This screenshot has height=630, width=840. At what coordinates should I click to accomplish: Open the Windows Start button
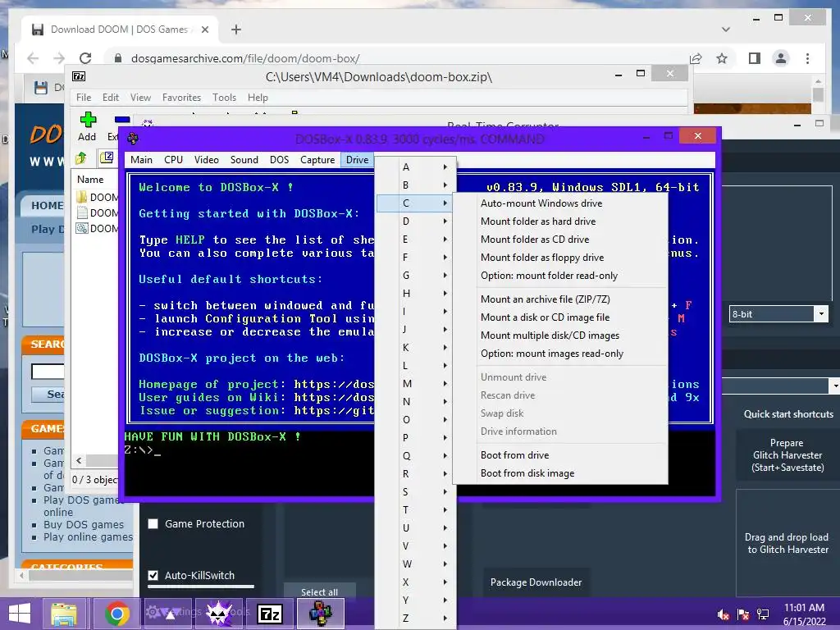coord(20,614)
